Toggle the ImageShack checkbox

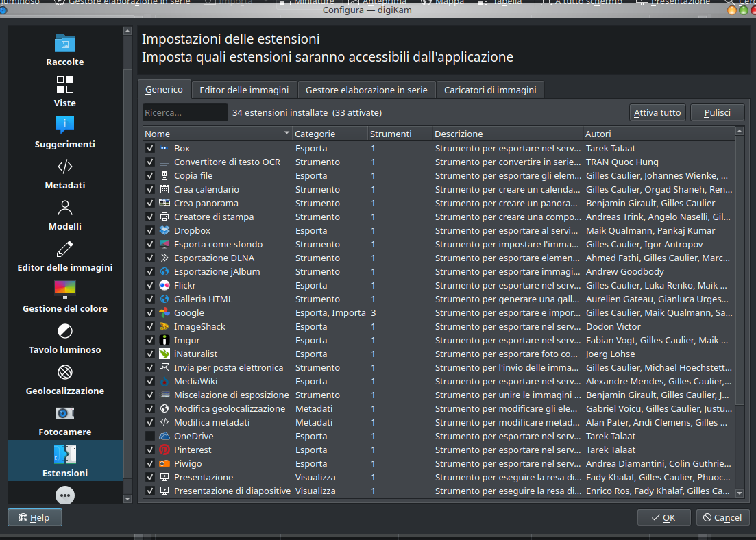pos(150,326)
